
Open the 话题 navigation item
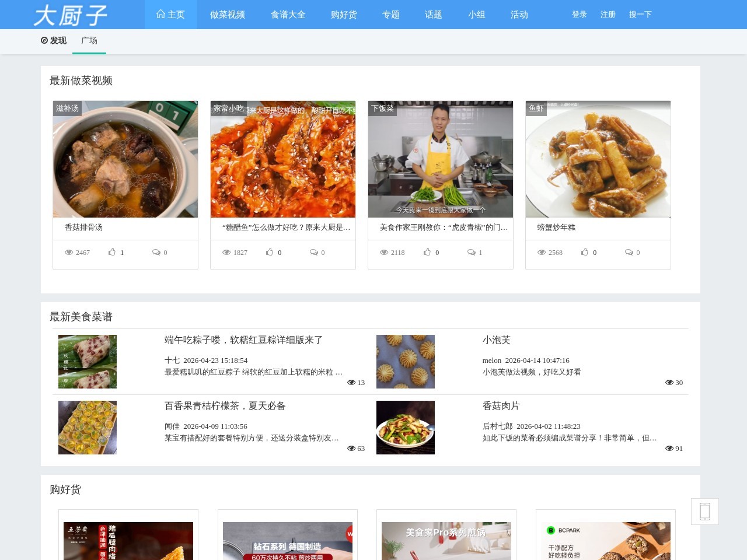click(x=433, y=15)
